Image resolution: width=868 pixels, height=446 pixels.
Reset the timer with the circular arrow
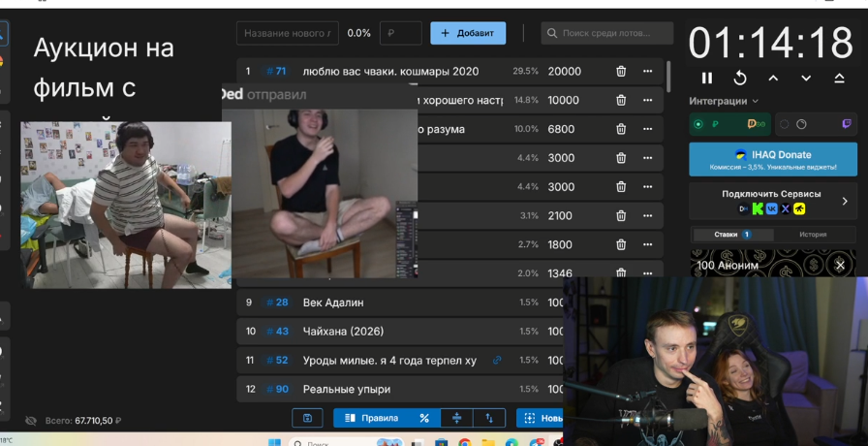point(740,79)
